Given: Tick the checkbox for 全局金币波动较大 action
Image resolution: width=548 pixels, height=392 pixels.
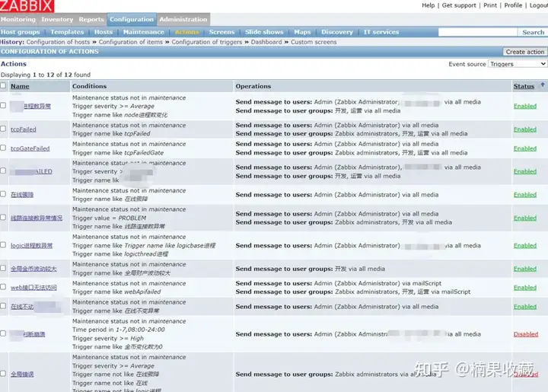Looking at the screenshot, I should (3, 269).
